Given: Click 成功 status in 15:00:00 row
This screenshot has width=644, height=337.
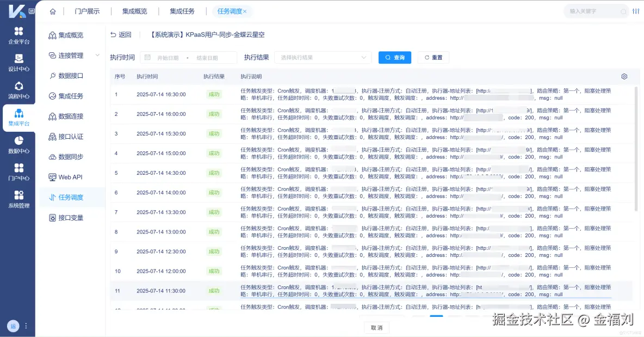Looking at the screenshot, I should (x=214, y=154).
